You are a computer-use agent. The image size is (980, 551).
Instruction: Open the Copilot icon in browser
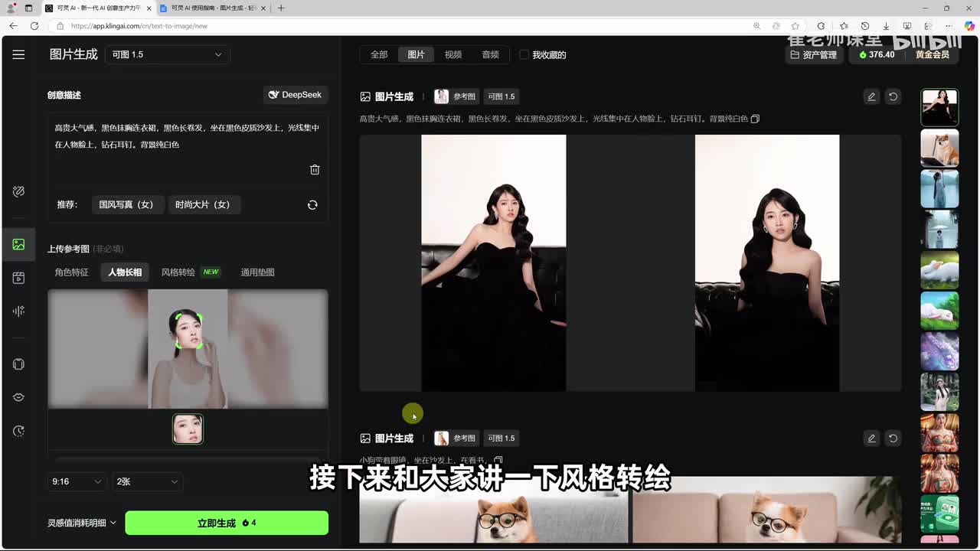pyautogui.click(x=969, y=25)
